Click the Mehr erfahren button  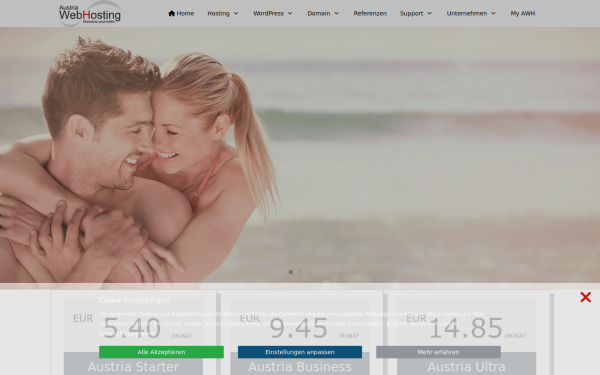pos(439,352)
